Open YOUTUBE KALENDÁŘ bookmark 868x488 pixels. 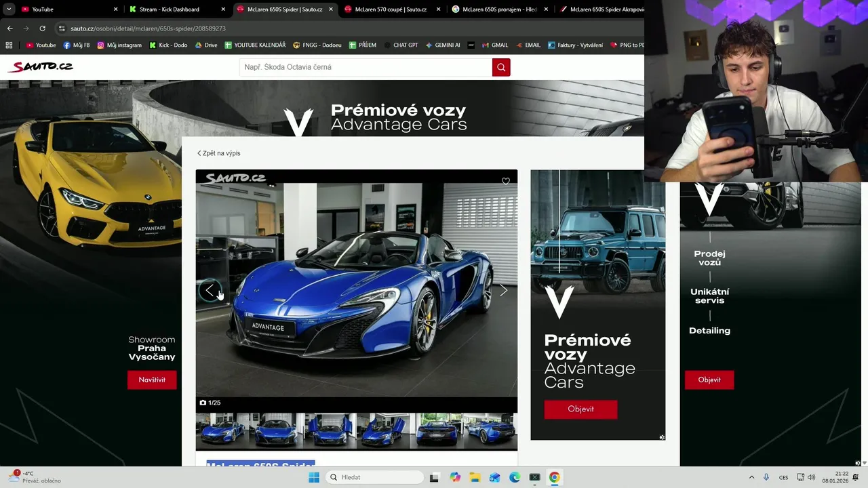[255, 45]
